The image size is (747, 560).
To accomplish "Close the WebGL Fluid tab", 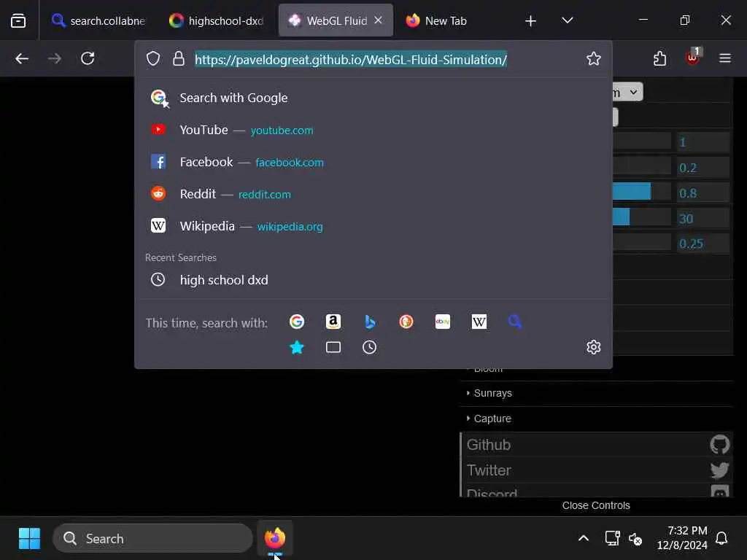I will (x=379, y=20).
